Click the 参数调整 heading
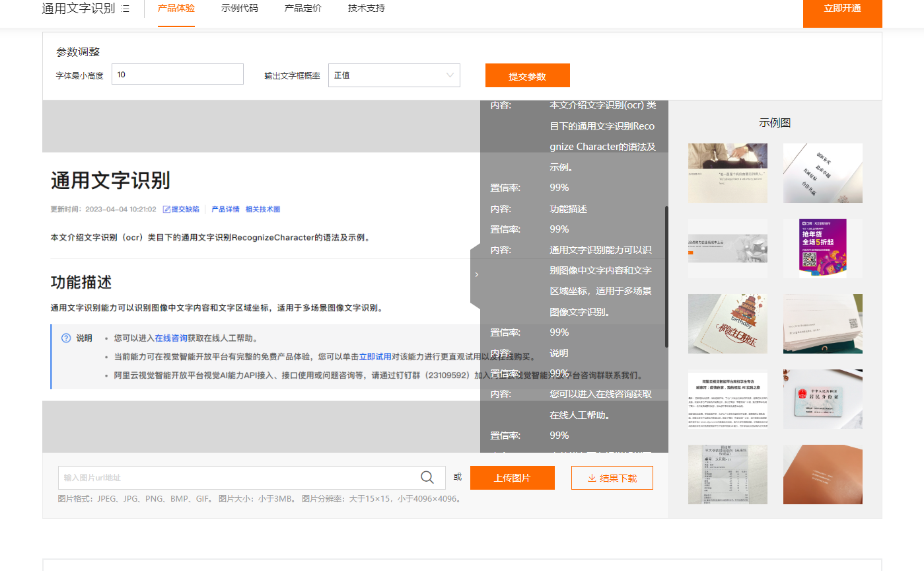 coord(78,52)
